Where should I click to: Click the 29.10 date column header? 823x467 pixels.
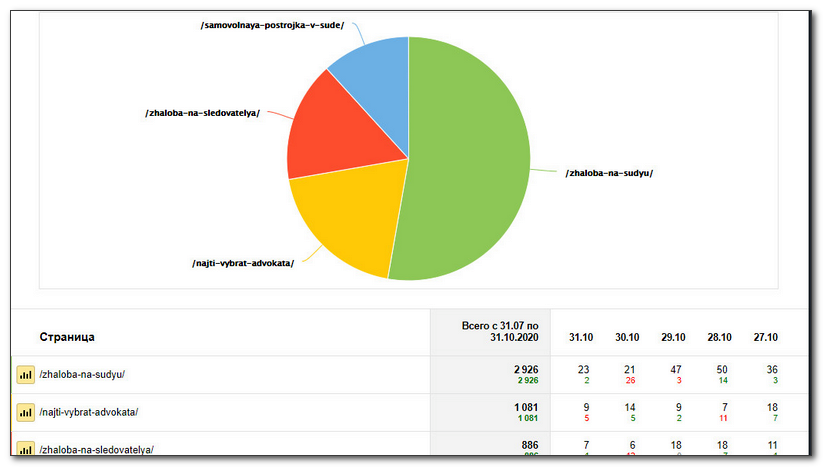[x=673, y=337]
